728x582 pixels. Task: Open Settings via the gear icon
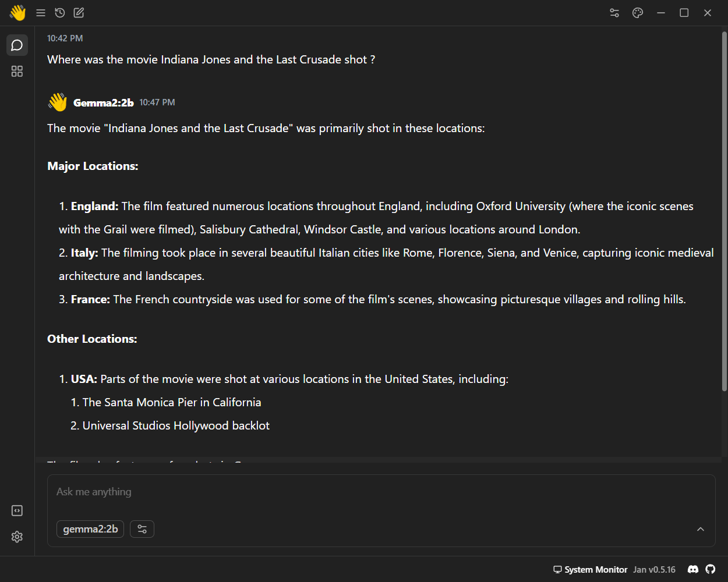17,537
